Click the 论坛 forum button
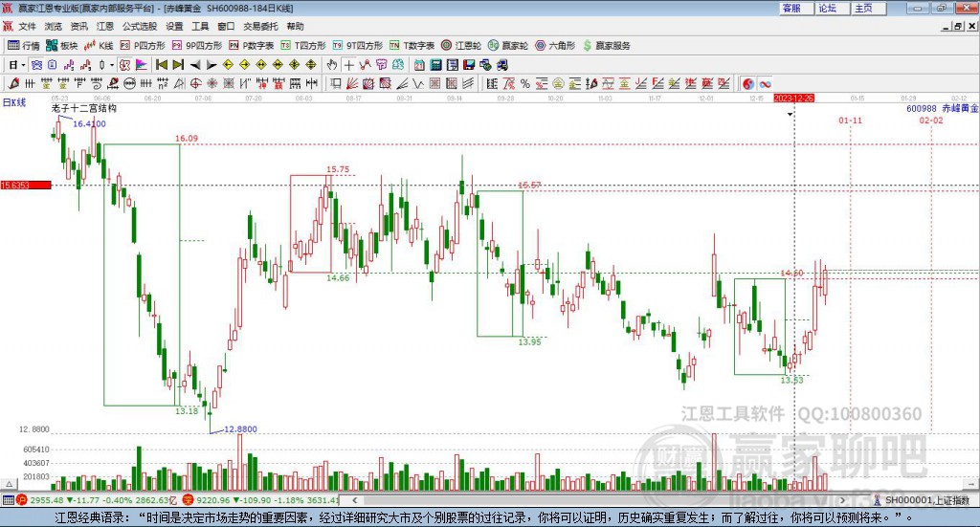This screenshot has width=980, height=527. [827, 8]
